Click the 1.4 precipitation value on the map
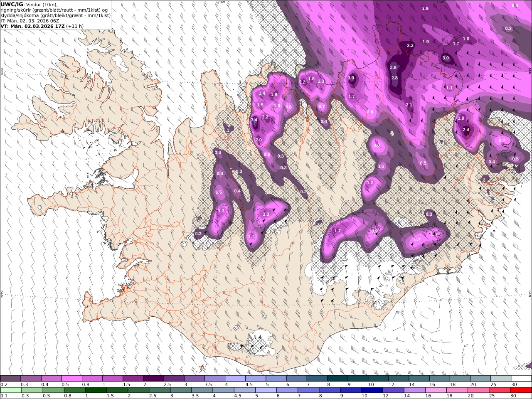 click(262, 94)
